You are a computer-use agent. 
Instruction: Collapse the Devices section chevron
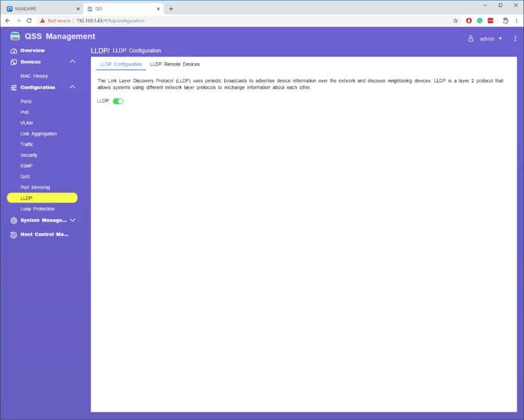point(72,62)
